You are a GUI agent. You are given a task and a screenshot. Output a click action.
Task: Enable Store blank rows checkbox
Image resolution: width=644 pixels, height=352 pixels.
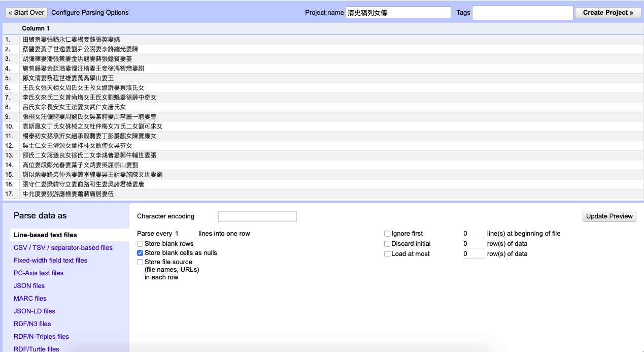[x=140, y=244]
